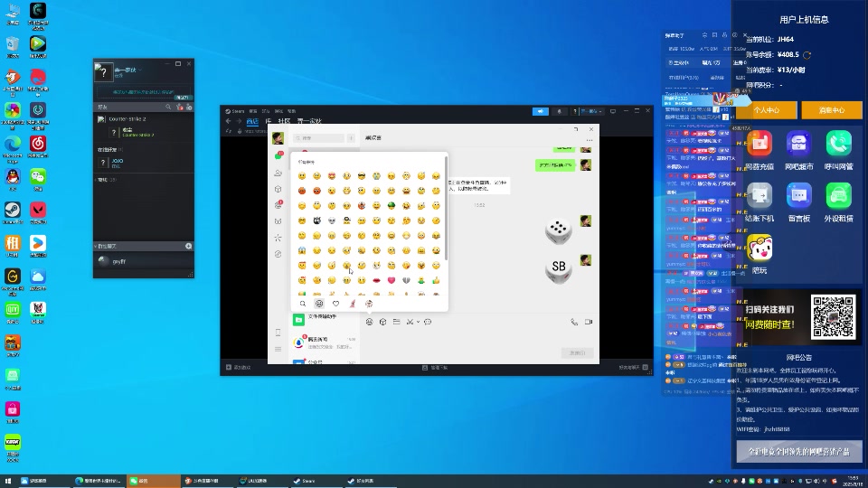Click WeChat send file folder icon

click(x=396, y=322)
